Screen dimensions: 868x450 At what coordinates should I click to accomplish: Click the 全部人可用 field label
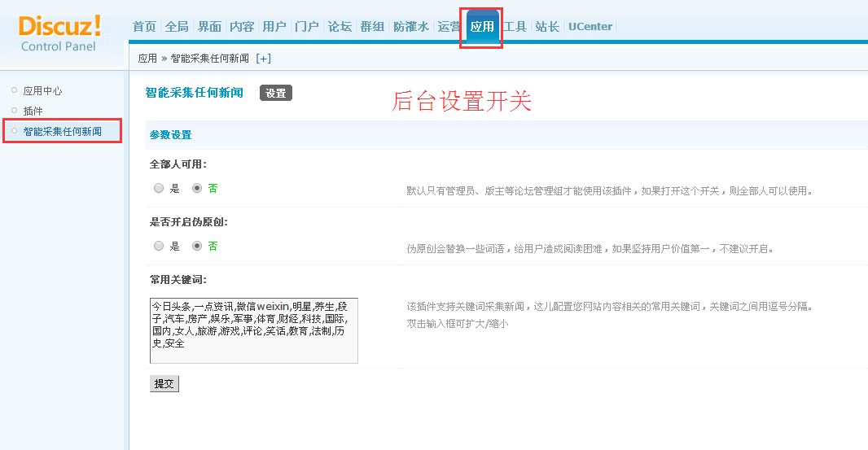178,164
